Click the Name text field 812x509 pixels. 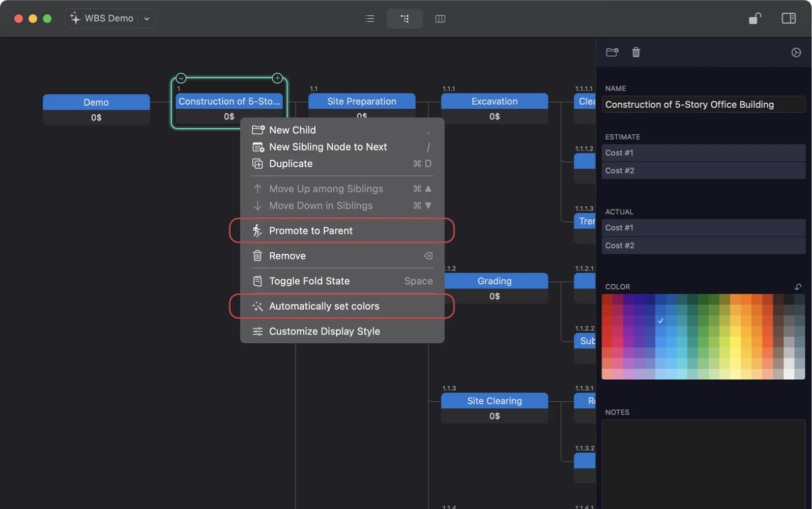click(x=703, y=105)
